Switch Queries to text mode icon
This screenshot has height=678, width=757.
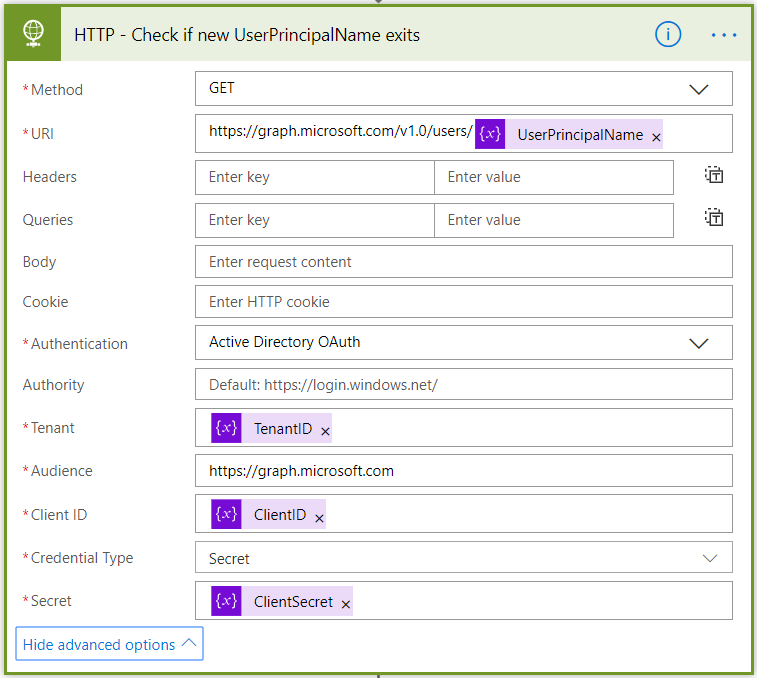pyautogui.click(x=713, y=218)
